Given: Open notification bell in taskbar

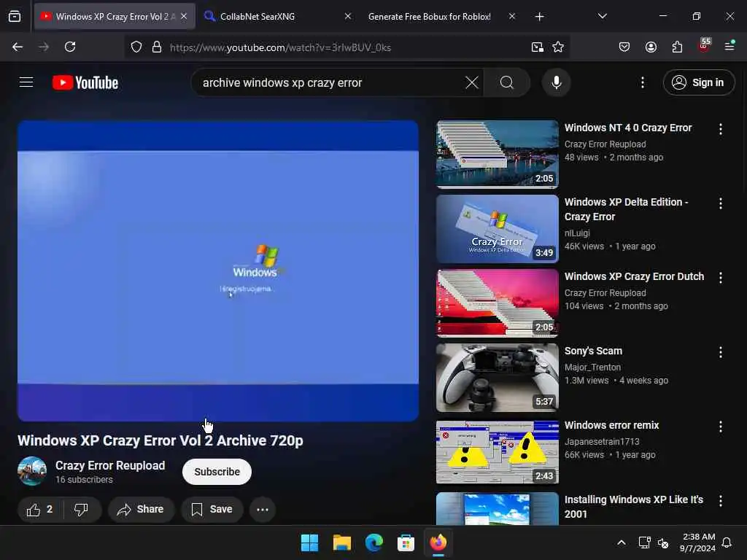Looking at the screenshot, I should 727,542.
